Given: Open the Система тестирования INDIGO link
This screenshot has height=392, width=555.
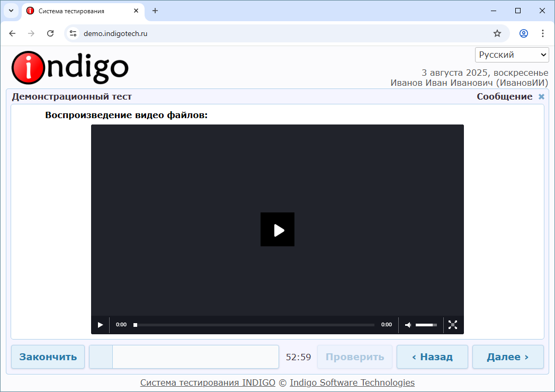Looking at the screenshot, I should 208,383.
